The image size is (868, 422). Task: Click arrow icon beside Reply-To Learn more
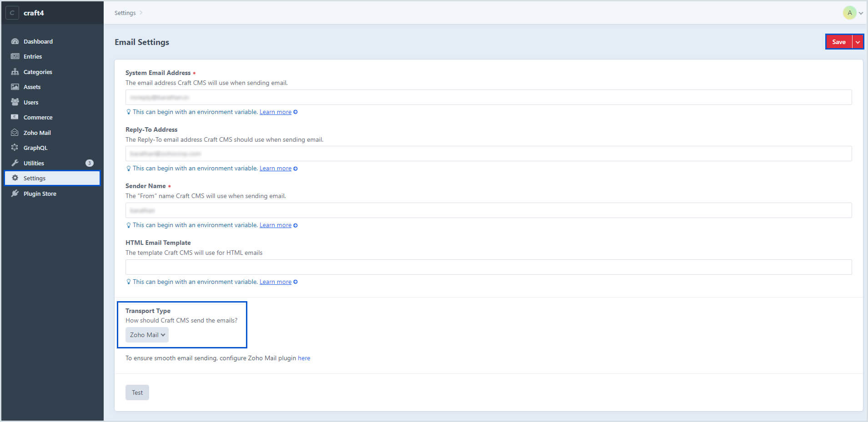[x=296, y=169]
